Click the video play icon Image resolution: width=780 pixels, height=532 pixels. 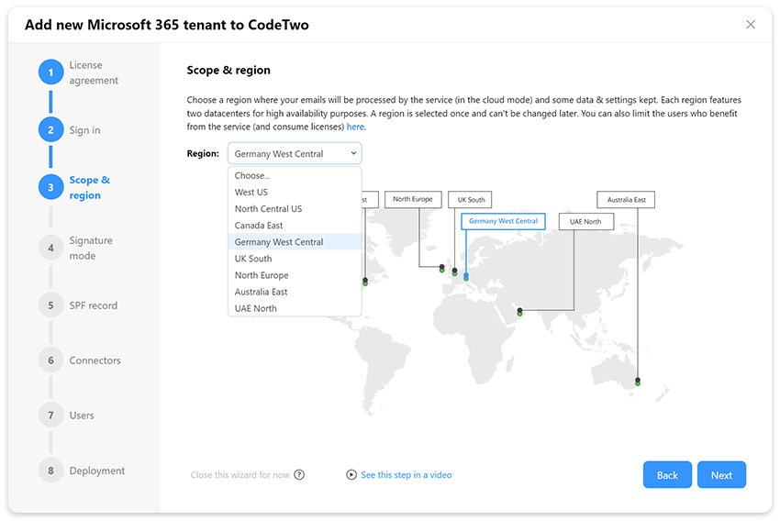[351, 475]
